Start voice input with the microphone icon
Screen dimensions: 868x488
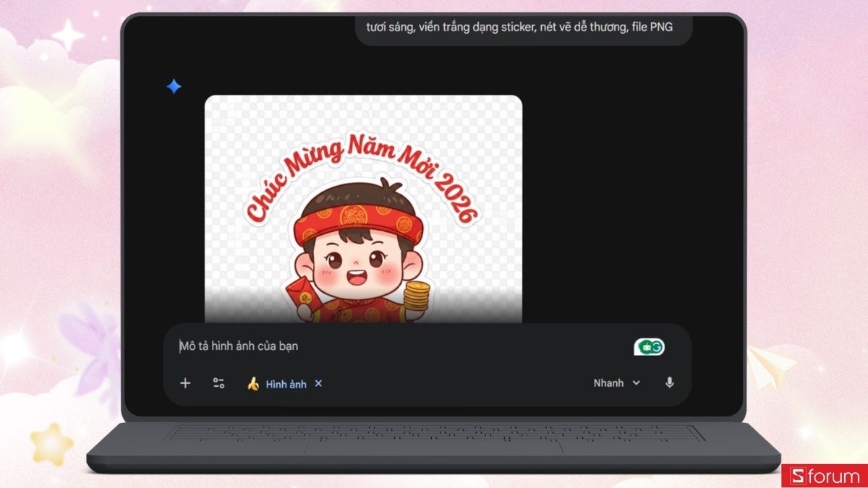[x=669, y=383]
